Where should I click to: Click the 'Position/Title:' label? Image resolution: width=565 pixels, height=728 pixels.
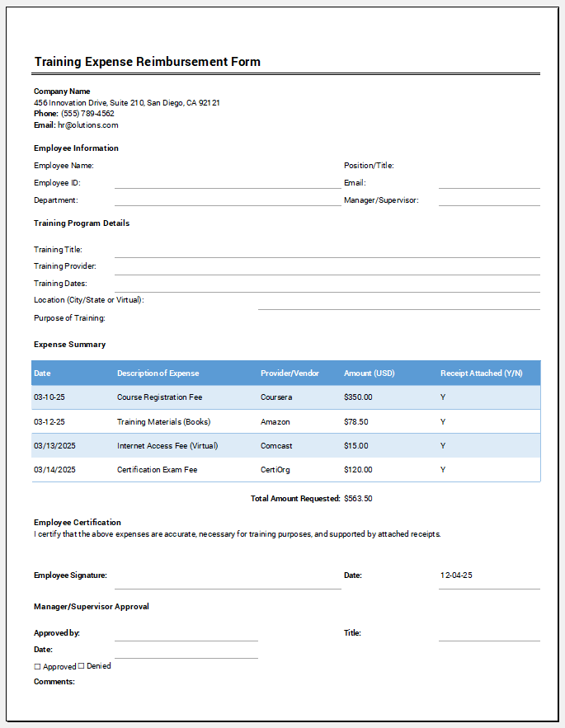coord(369,166)
